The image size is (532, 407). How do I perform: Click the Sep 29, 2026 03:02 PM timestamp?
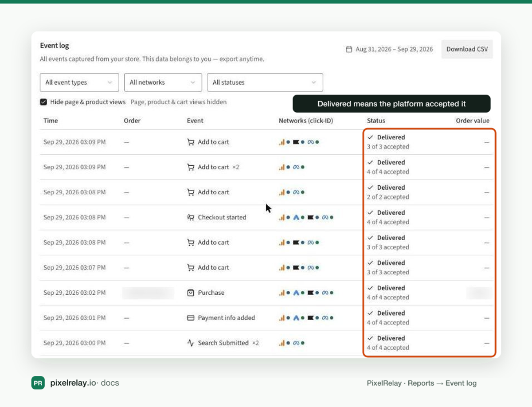74,293
